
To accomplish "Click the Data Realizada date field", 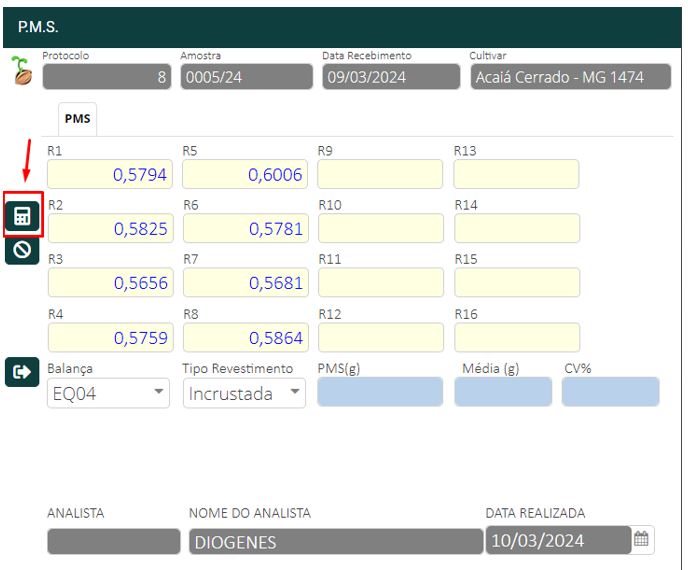I will pyautogui.click(x=558, y=541).
